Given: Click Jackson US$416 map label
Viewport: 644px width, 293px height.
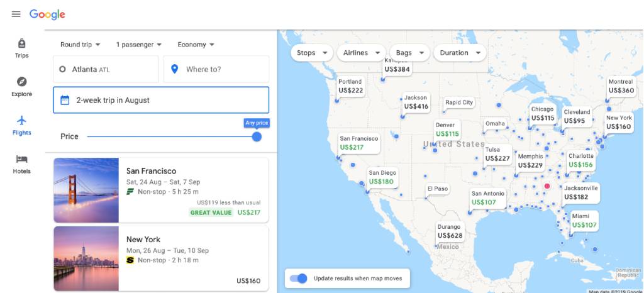Looking at the screenshot, I should (x=416, y=102).
